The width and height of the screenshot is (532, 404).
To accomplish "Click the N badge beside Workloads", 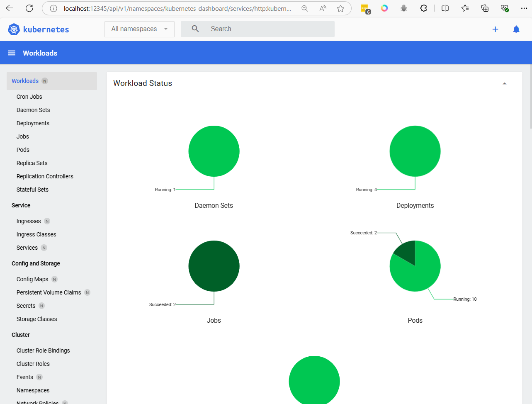I will [x=45, y=81].
